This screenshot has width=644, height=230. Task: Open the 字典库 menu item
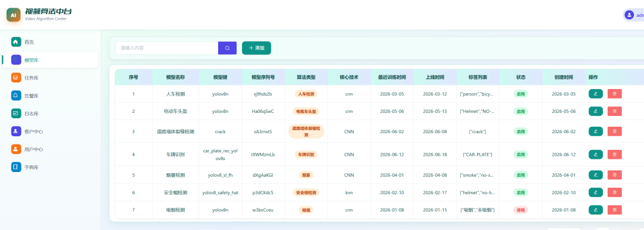click(x=50, y=167)
